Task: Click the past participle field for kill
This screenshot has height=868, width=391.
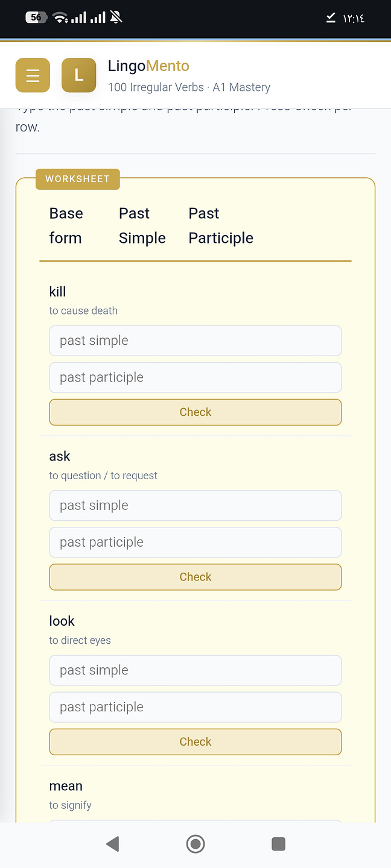Action: click(x=195, y=377)
